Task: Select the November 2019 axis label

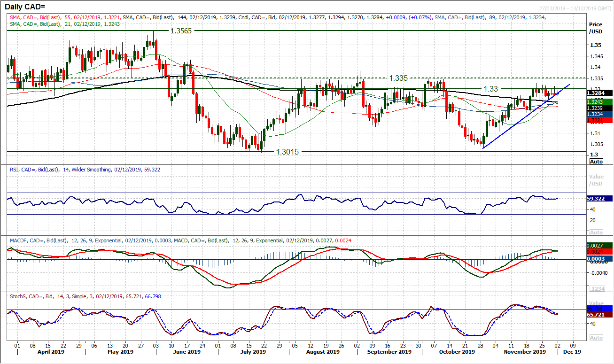Action: pyautogui.click(x=525, y=351)
